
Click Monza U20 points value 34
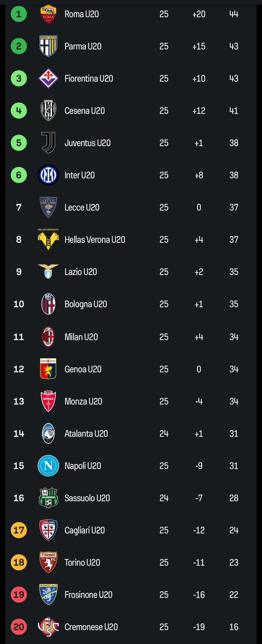(234, 401)
